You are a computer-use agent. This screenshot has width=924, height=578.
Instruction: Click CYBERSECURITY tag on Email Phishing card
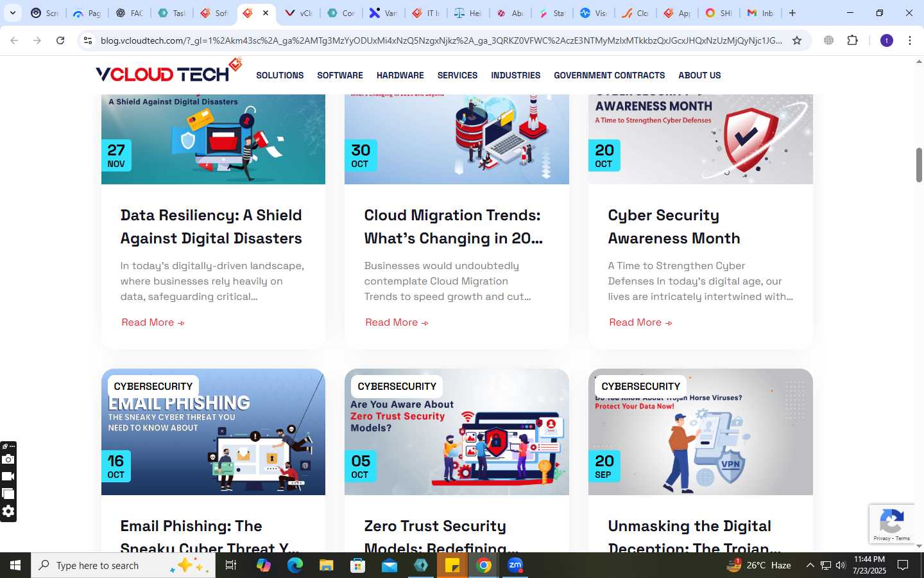click(153, 386)
